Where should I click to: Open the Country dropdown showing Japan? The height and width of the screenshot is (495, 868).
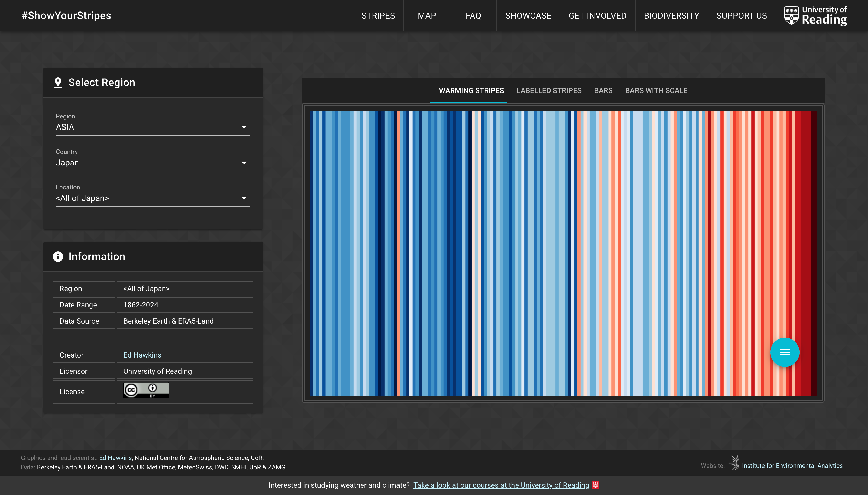(153, 163)
